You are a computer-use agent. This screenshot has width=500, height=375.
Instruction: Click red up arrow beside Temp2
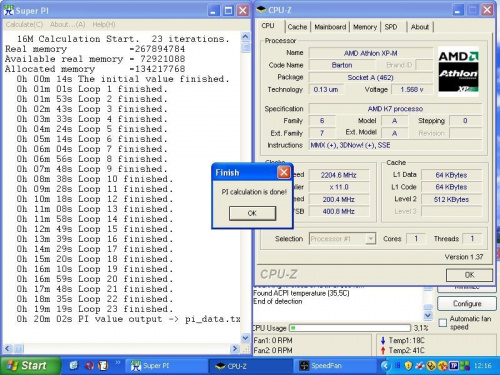(383, 350)
